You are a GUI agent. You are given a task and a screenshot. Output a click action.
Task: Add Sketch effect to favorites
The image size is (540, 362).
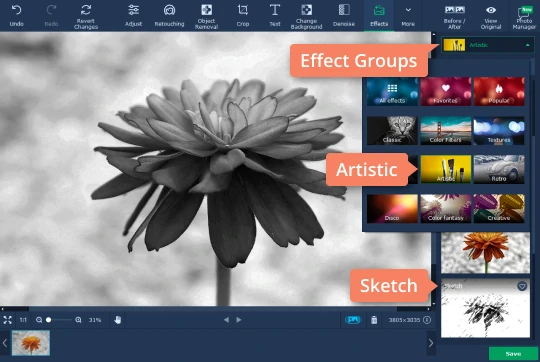point(522,286)
